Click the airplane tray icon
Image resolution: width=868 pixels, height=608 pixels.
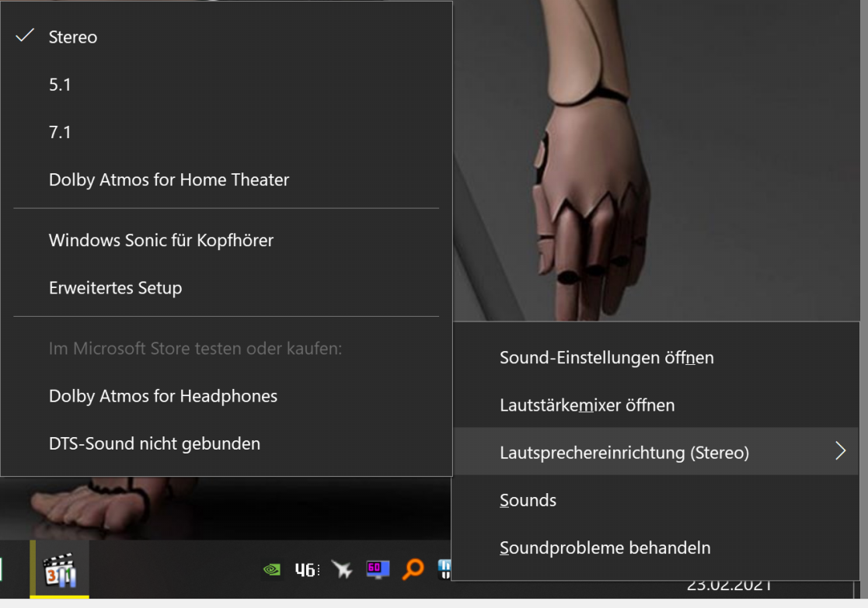pos(342,568)
